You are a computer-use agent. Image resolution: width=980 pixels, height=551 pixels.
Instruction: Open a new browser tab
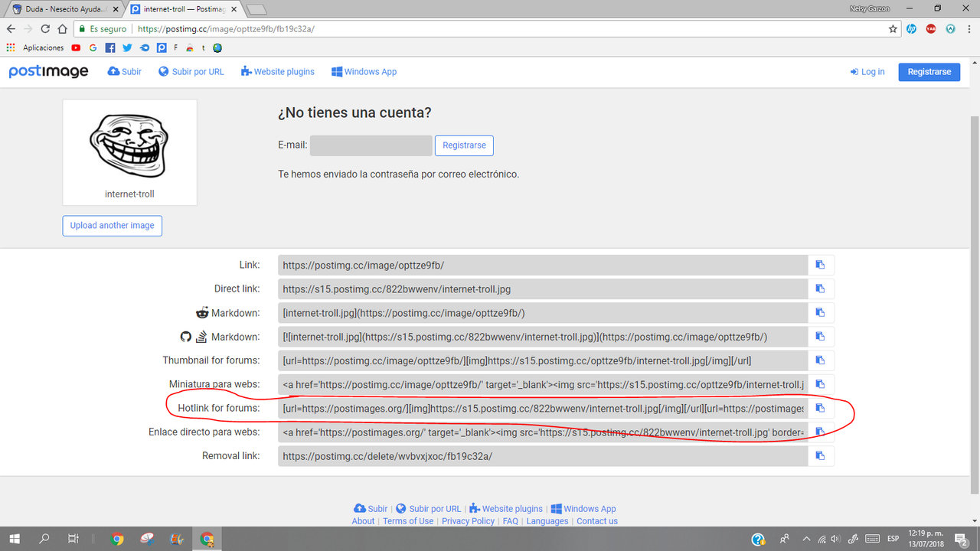[x=257, y=9]
